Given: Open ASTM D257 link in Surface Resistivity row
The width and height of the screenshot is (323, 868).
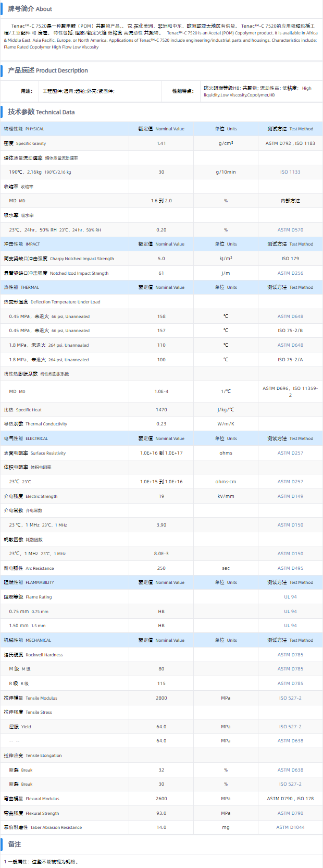Looking at the screenshot, I should coord(290,453).
